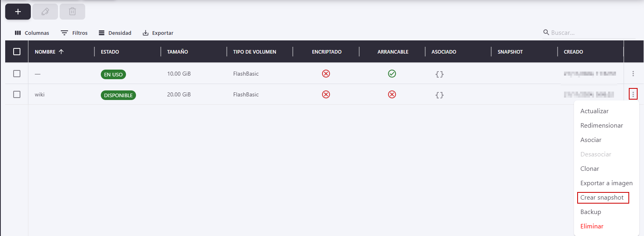The image size is (644, 236).
Task: Open the Filtros filter panel
Action: [74, 33]
